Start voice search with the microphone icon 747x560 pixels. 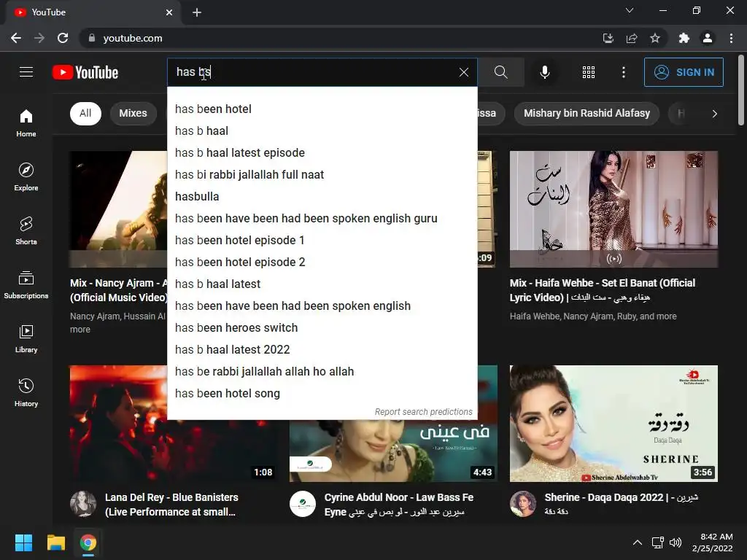point(544,72)
